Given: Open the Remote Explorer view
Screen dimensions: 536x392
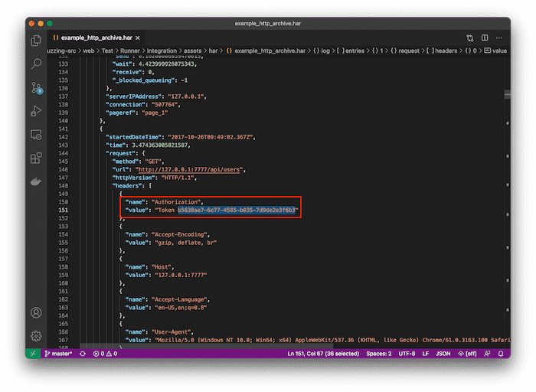Looking at the screenshot, I should click(x=36, y=135).
